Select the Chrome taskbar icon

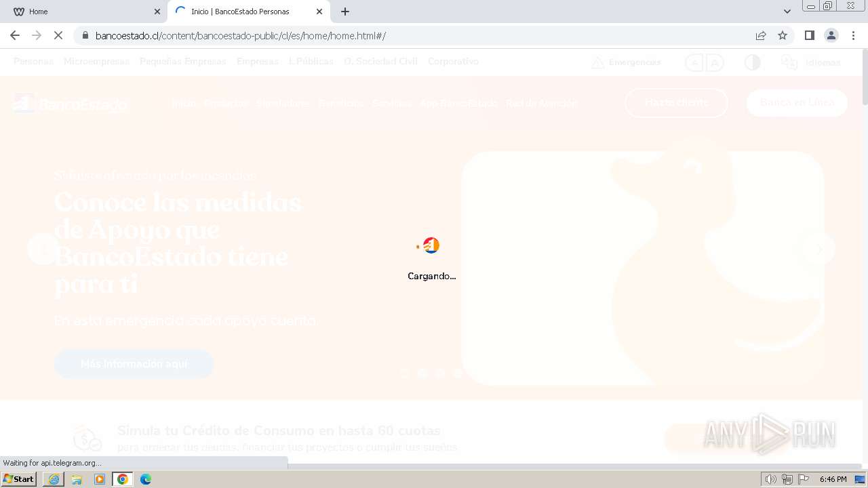tap(123, 479)
